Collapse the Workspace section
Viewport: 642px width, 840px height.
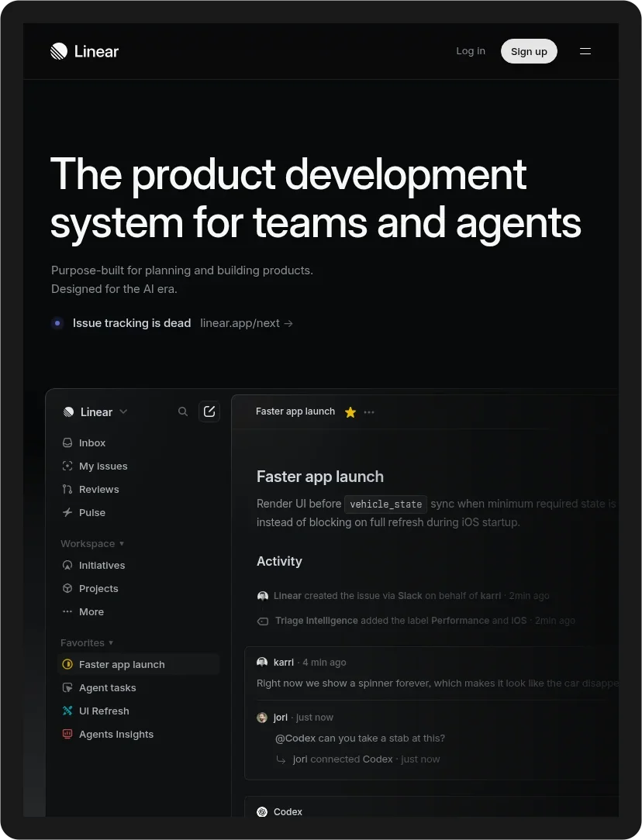[92, 543]
